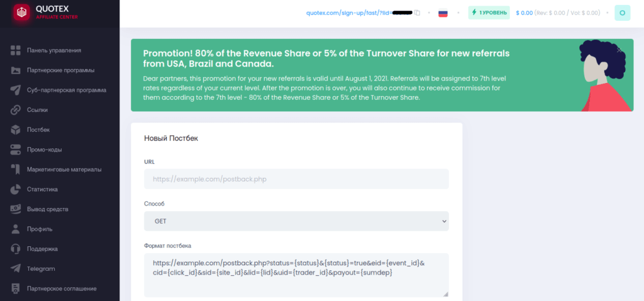Viewport: 644px width, 301px height.
Task: Click the Постбек box icon
Action: point(16,129)
